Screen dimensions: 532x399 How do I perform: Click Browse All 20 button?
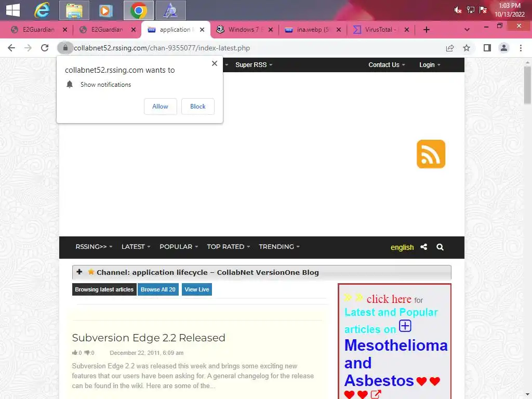158,289
